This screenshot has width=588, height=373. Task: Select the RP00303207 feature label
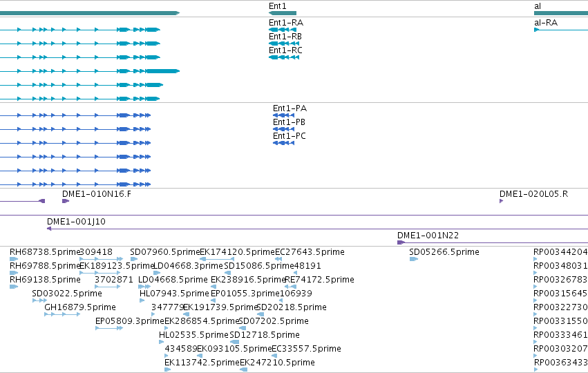(560, 349)
